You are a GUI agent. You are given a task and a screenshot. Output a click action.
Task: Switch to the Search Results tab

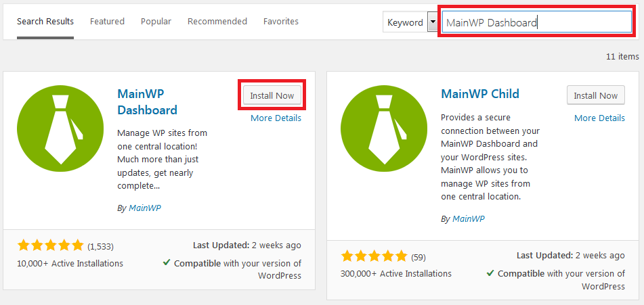point(45,21)
